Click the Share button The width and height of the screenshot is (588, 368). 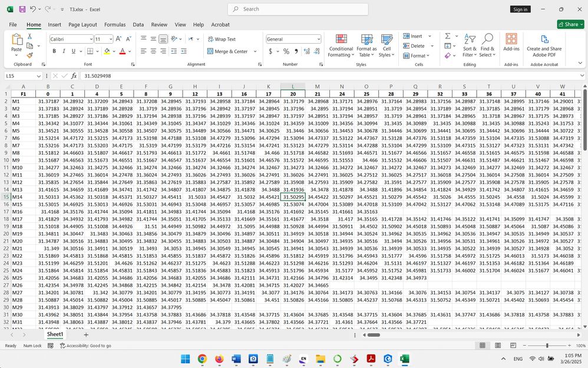(570, 24)
